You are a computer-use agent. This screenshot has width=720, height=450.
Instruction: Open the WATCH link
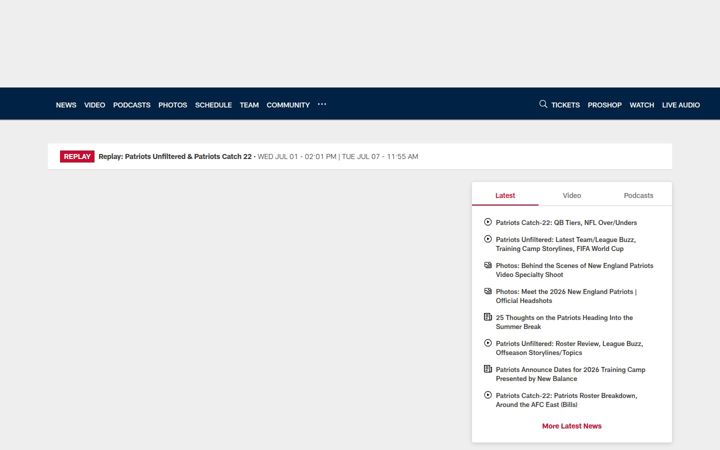[642, 105]
